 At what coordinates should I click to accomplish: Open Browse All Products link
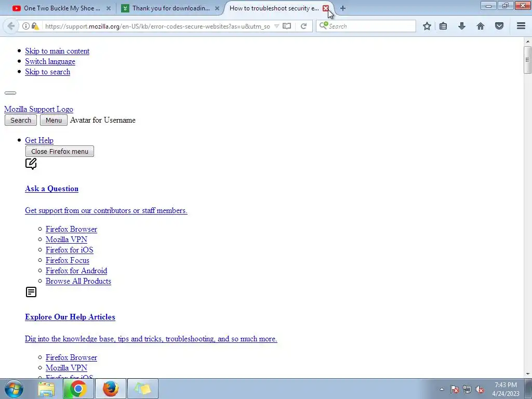pos(78,281)
